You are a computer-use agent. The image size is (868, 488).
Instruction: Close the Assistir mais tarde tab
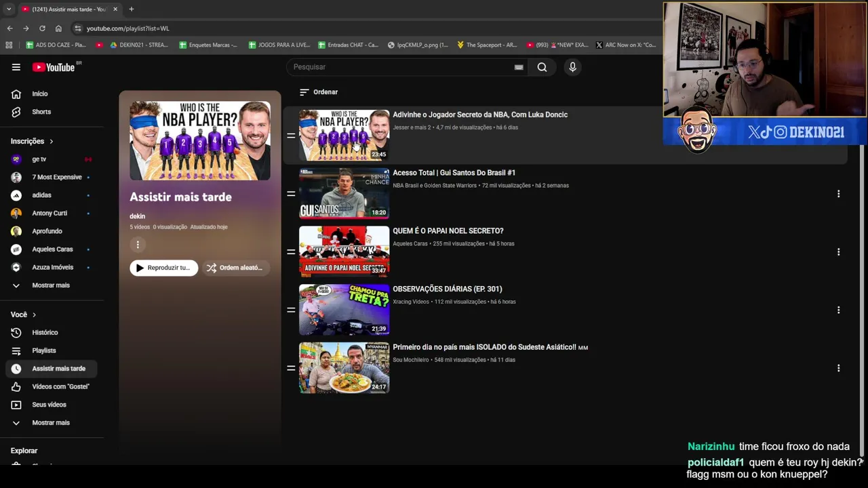tap(115, 9)
